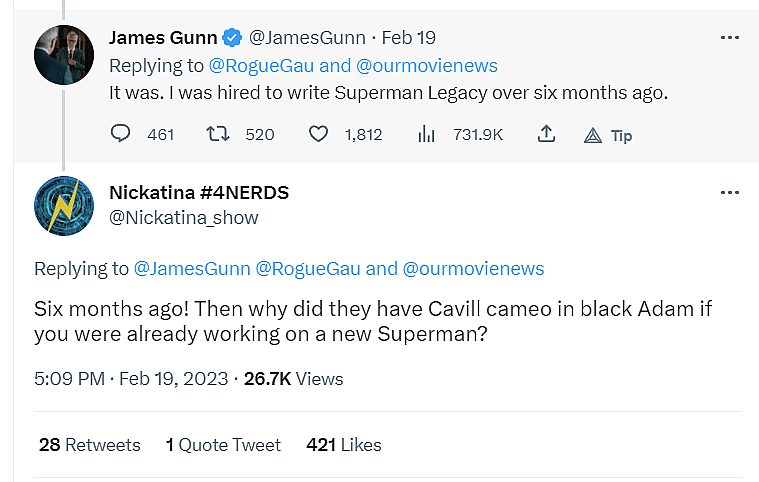Open the 5:09 PM Feb 19, 2023 timestamp
The width and height of the screenshot is (759, 482).
click(131, 379)
